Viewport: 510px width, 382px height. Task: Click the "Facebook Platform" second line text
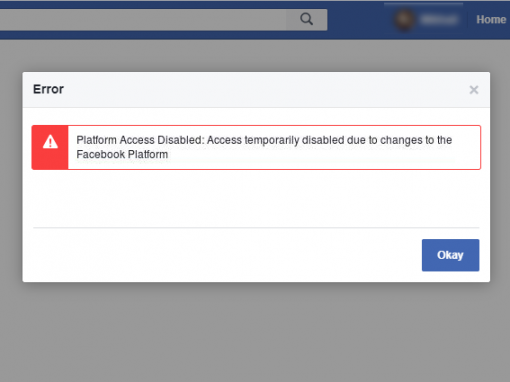(122, 154)
